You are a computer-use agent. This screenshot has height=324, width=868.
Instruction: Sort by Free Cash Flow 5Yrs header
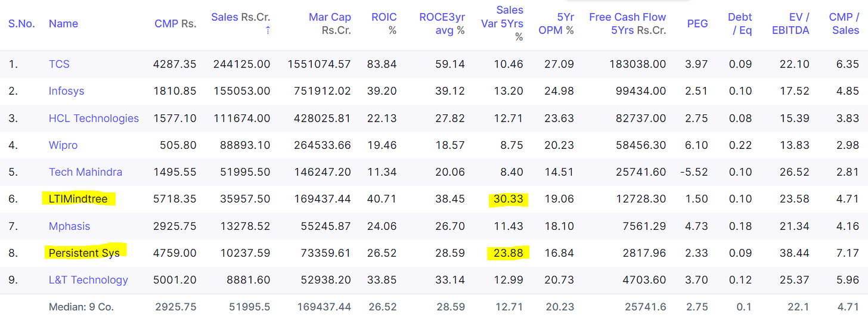(628, 24)
